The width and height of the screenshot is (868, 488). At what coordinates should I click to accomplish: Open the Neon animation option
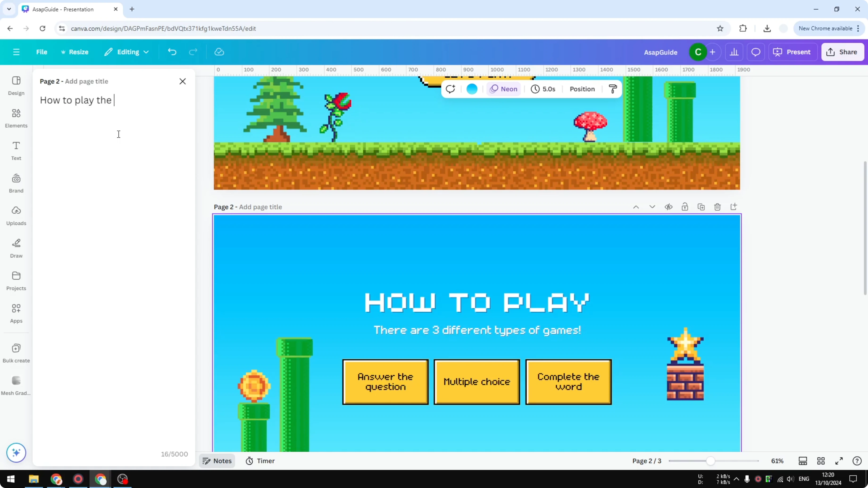(504, 89)
